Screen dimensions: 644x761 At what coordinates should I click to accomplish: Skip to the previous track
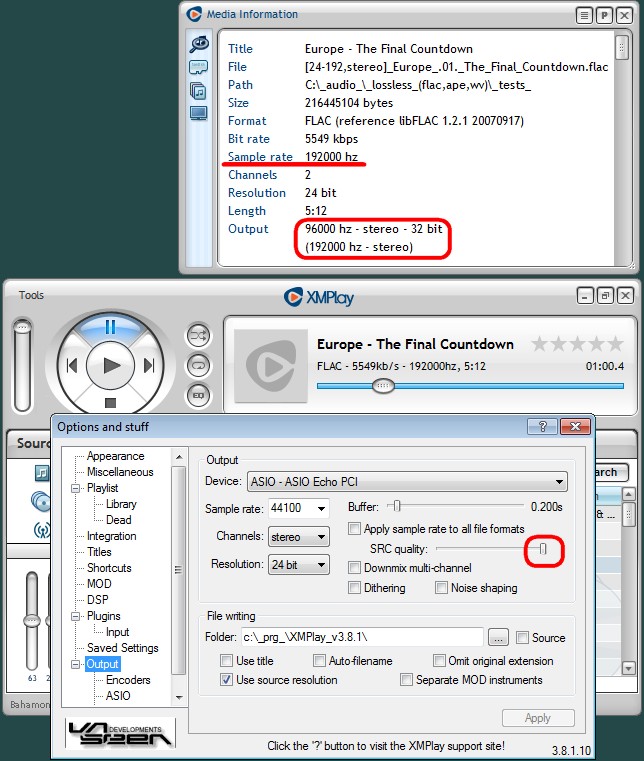pos(72,365)
